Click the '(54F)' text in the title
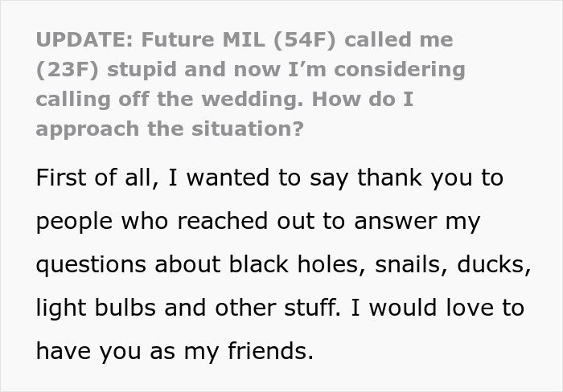 [305, 40]
